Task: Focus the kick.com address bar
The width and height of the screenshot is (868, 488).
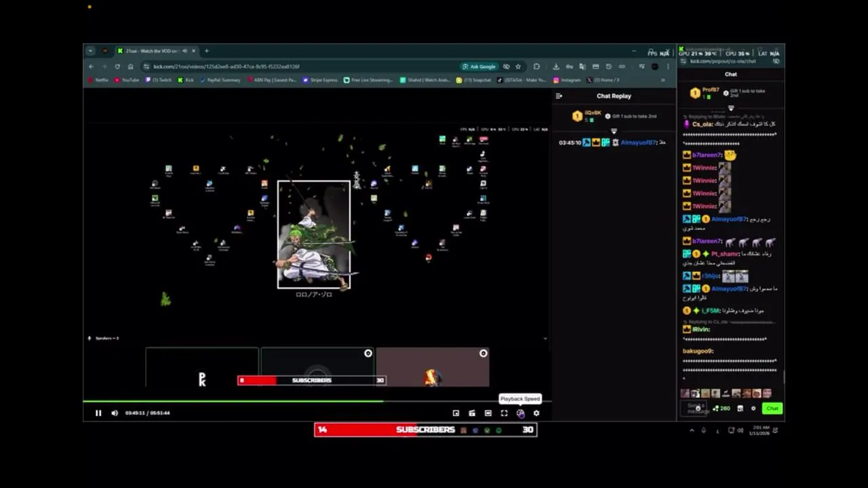Action: coord(298,66)
